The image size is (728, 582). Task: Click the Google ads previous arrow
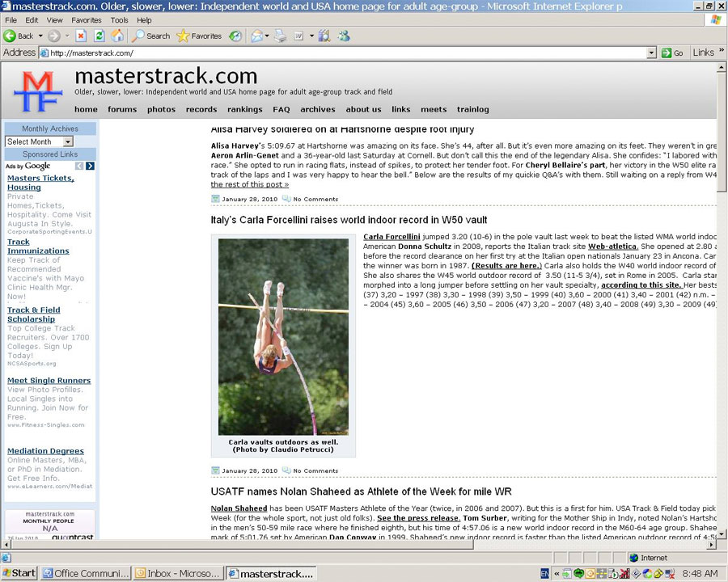[79, 166]
